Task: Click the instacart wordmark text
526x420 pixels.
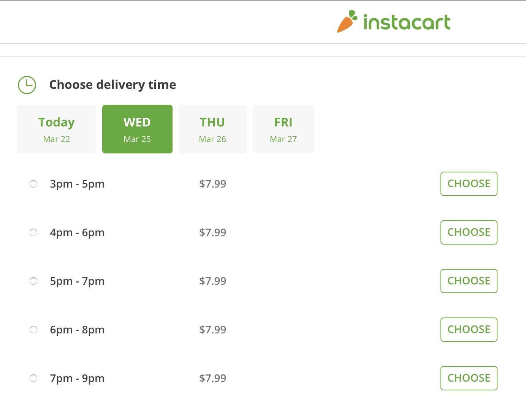Action: 407,22
